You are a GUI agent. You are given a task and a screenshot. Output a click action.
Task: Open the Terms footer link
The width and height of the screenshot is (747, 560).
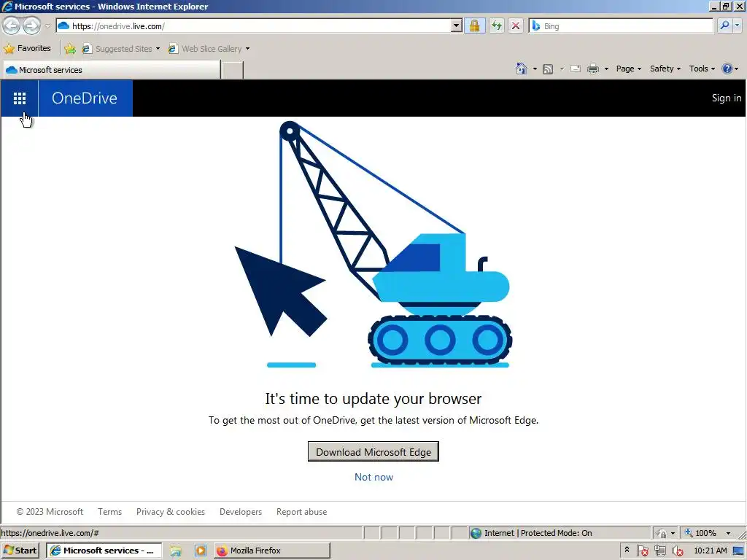(x=109, y=512)
